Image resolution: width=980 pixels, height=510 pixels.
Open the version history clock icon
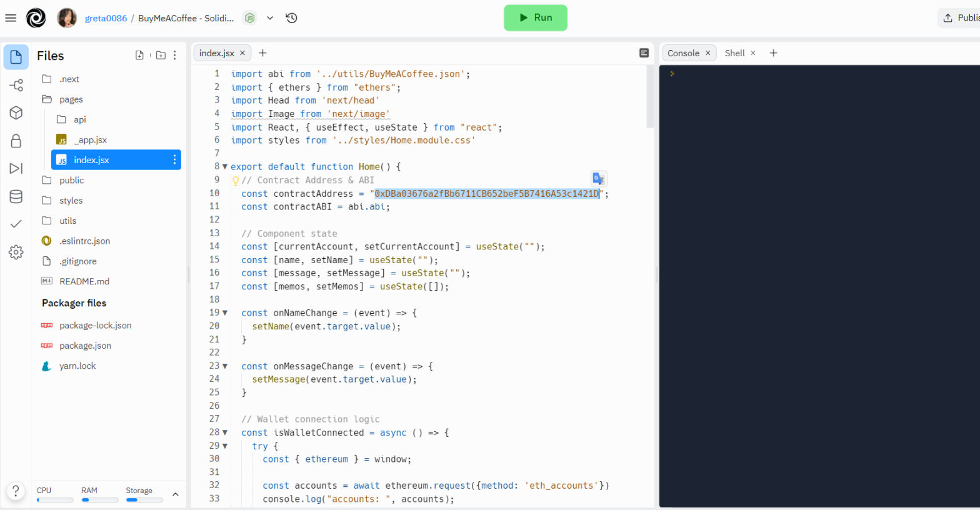pos(291,18)
